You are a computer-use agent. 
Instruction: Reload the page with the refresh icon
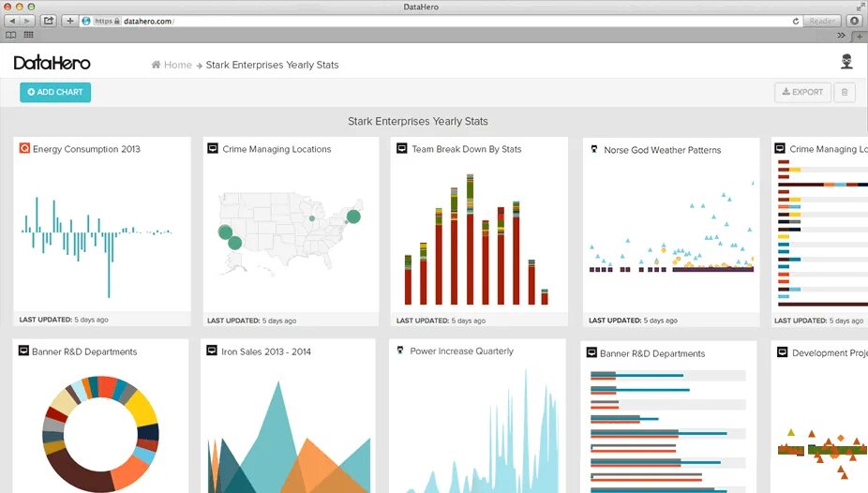pyautogui.click(x=796, y=21)
